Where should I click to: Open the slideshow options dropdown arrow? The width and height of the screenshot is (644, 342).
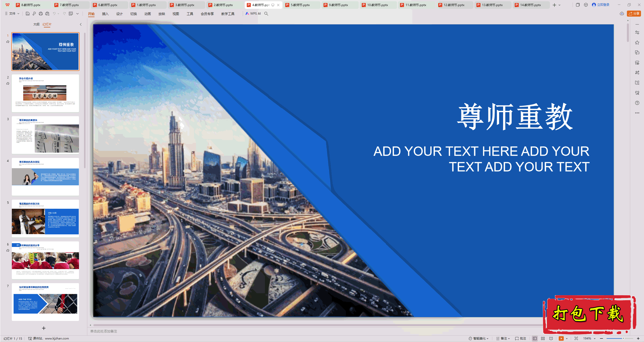567,338
